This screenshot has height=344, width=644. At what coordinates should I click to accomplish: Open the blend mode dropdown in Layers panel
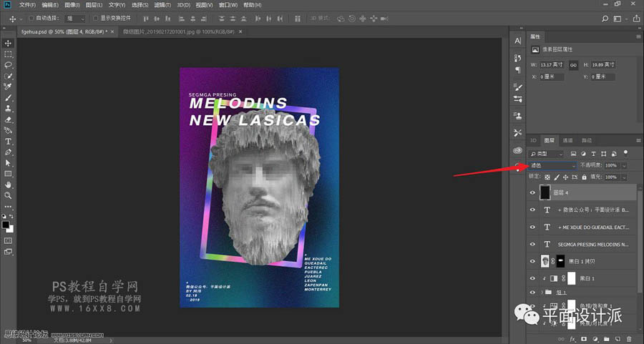tap(552, 165)
